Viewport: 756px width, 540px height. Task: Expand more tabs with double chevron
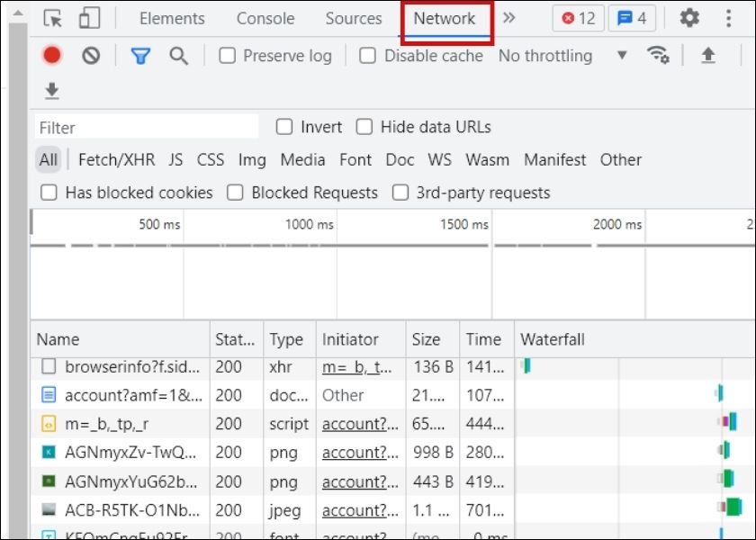[509, 19]
